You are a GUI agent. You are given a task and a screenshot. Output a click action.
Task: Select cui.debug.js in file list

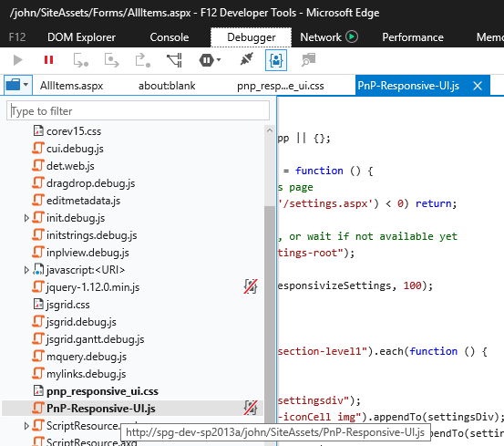pos(75,149)
